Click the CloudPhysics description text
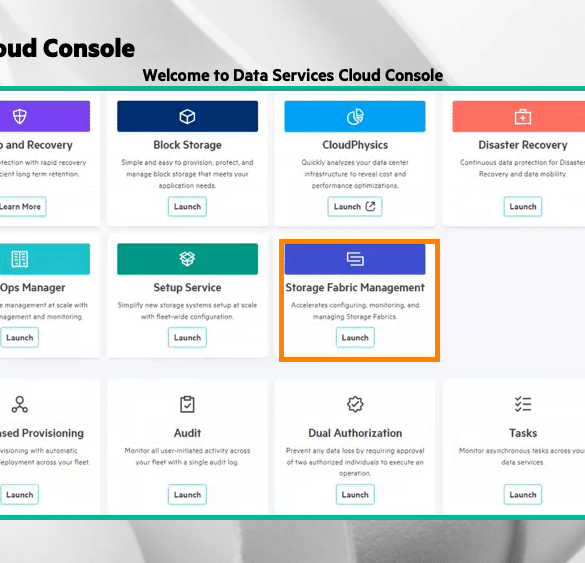This screenshot has width=585, height=563. click(x=355, y=174)
